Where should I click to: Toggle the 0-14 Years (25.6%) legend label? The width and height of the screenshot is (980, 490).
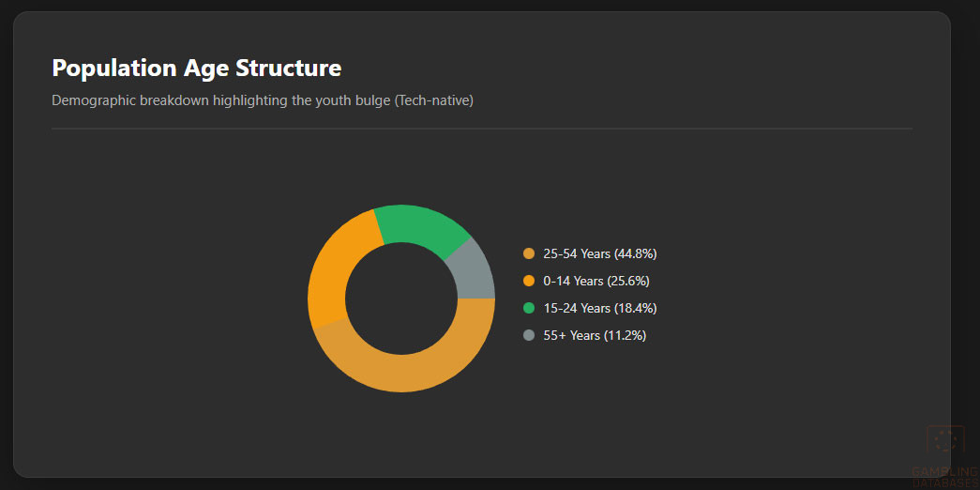pos(596,281)
